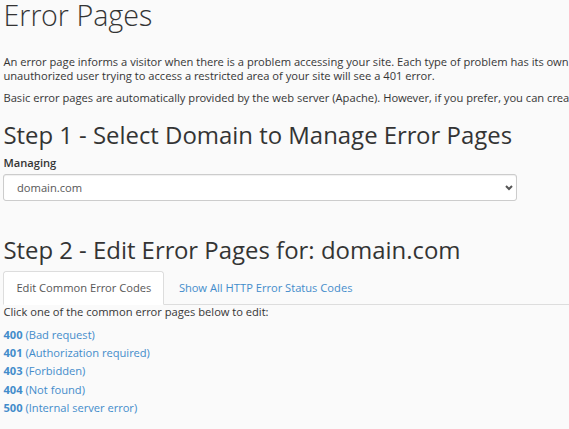
Task: Click the Step 2 Edit Error Pages heading
Action: coord(232,251)
